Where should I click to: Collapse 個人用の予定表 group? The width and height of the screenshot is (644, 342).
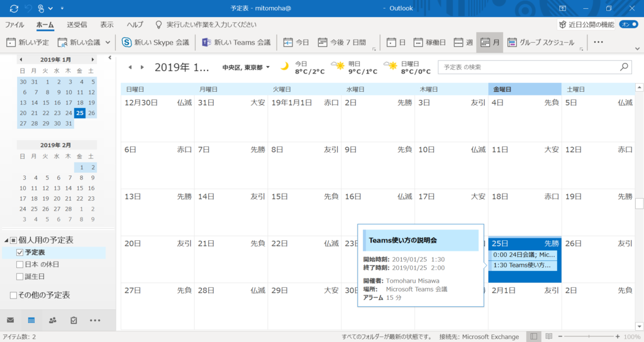(6, 240)
